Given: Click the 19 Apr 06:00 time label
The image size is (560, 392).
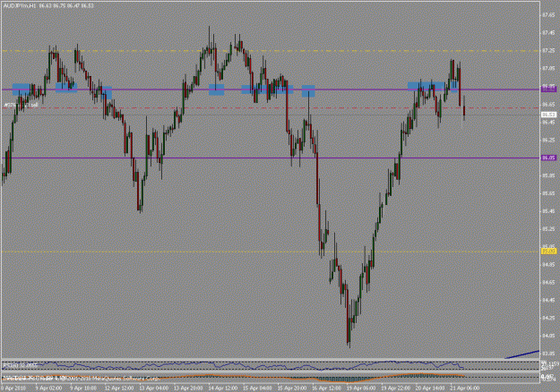Looking at the screenshot, I should (x=361, y=388).
